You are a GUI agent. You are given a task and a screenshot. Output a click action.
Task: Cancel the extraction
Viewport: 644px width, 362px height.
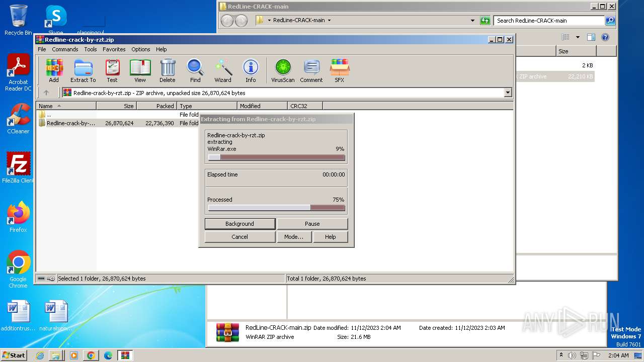[x=239, y=237]
